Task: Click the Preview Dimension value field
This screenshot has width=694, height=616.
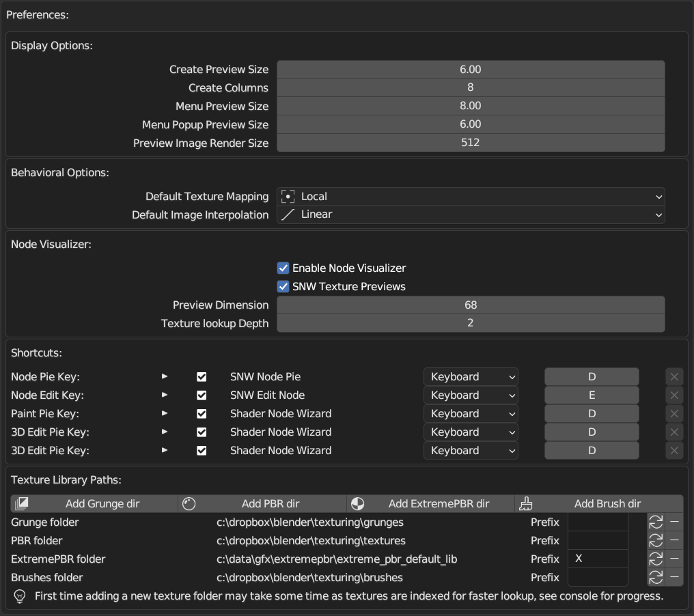Action: coord(471,305)
